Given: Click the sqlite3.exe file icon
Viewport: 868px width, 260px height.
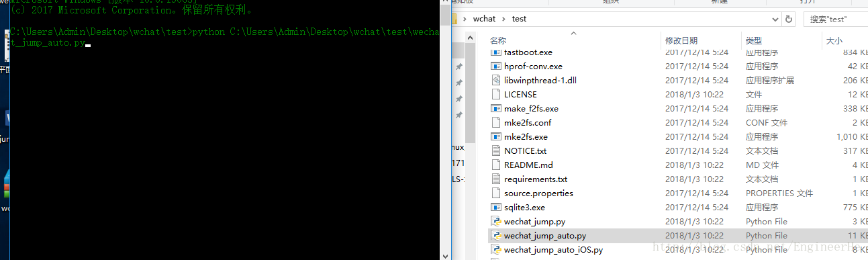Looking at the screenshot, I should (x=496, y=207).
